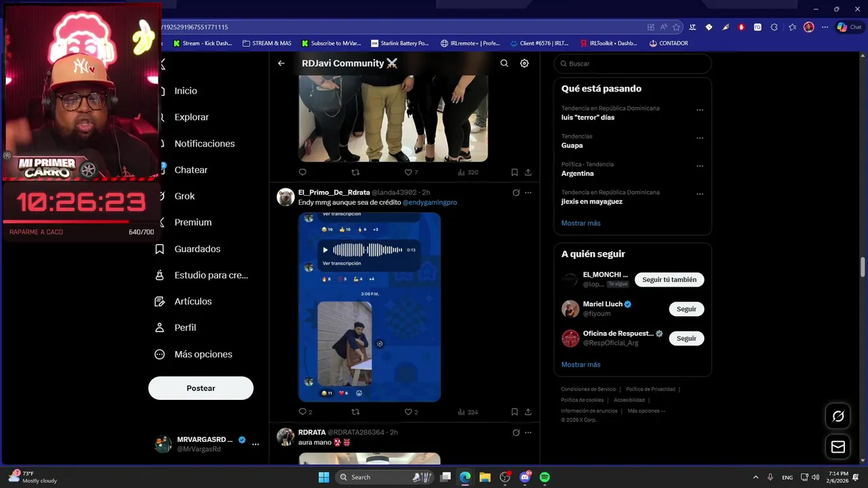The image size is (868, 488).
Task: Open the @endygamingpro mention link
Action: point(430,203)
